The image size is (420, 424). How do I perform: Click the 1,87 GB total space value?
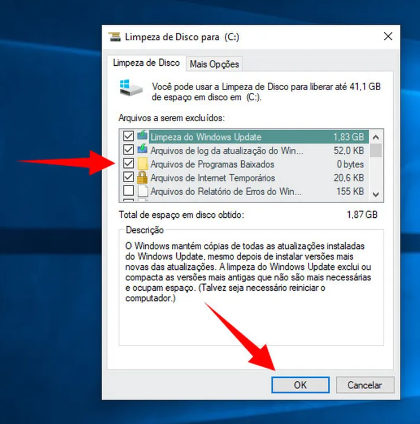[362, 214]
